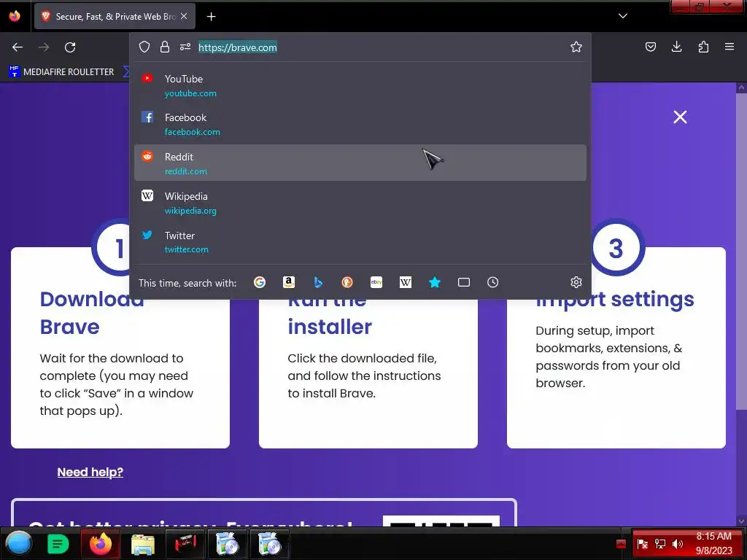The width and height of the screenshot is (747, 560).
Task: Search in open Tabs icon
Action: pyautogui.click(x=463, y=282)
